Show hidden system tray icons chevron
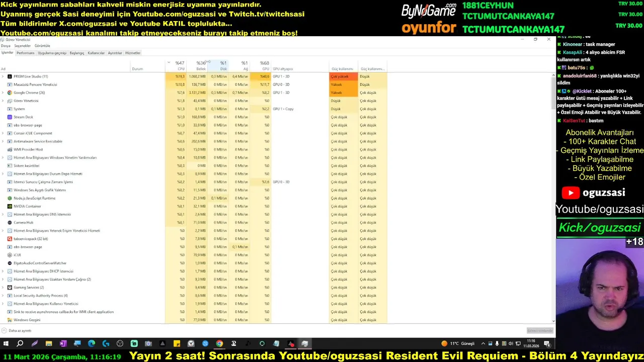 coord(483,344)
